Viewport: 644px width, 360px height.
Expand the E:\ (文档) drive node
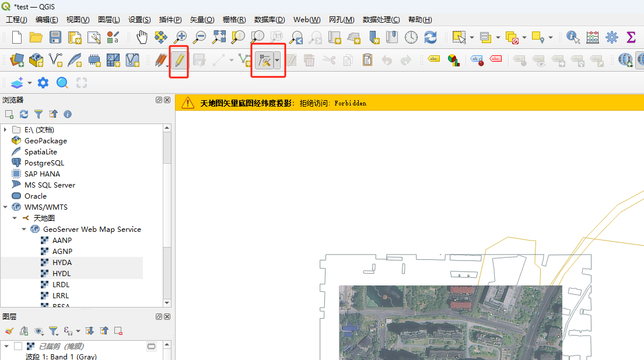click(x=5, y=129)
